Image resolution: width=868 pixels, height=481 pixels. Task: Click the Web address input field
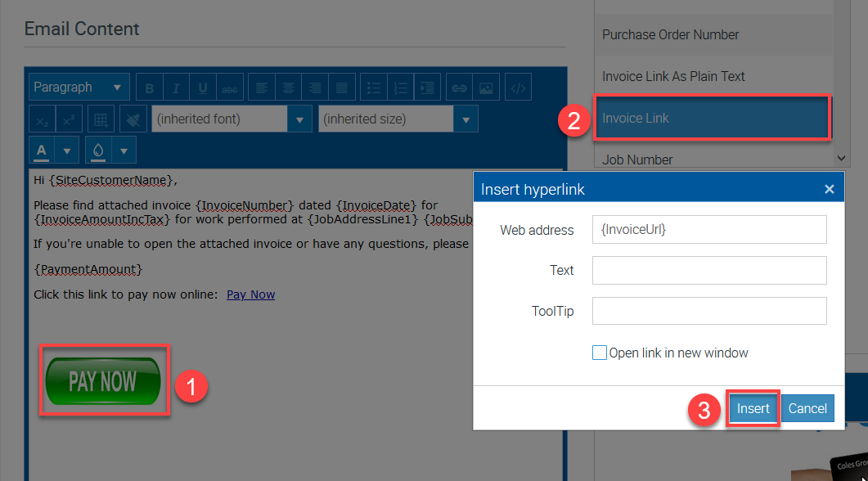tap(709, 230)
